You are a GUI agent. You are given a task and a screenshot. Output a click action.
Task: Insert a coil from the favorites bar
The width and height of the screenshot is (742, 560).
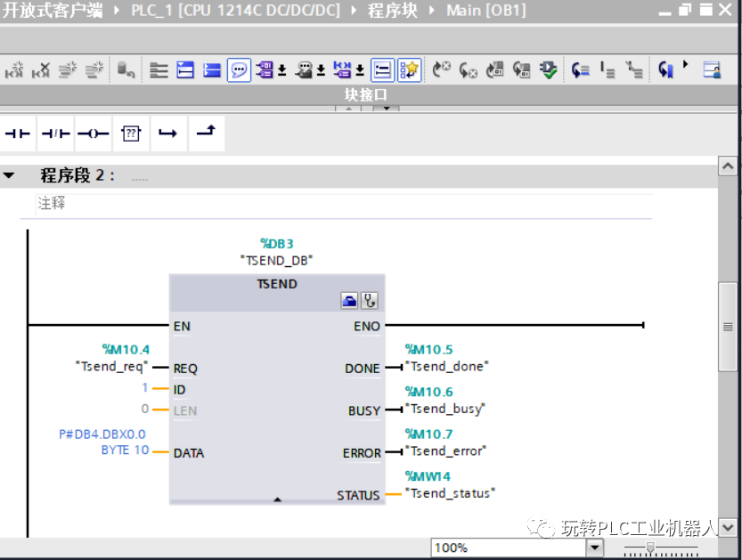pos(93,132)
